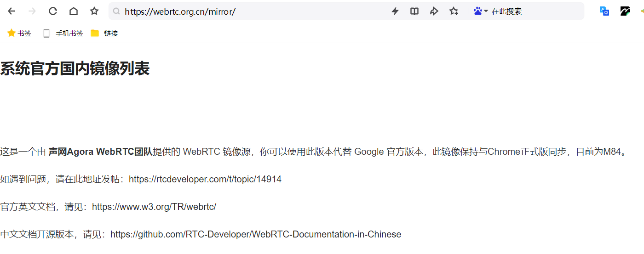Open the 书签 bookmarks star

[19, 33]
